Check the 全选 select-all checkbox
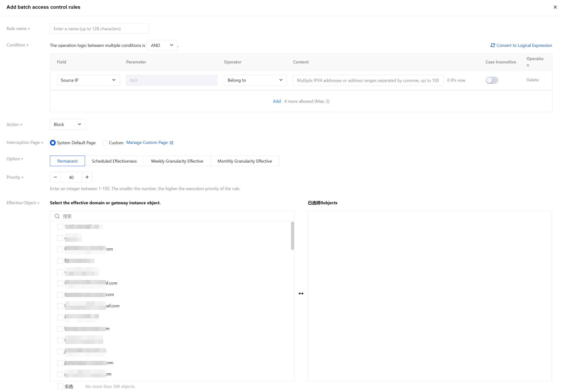Screen dimensions: 565x392 click(x=60, y=386)
